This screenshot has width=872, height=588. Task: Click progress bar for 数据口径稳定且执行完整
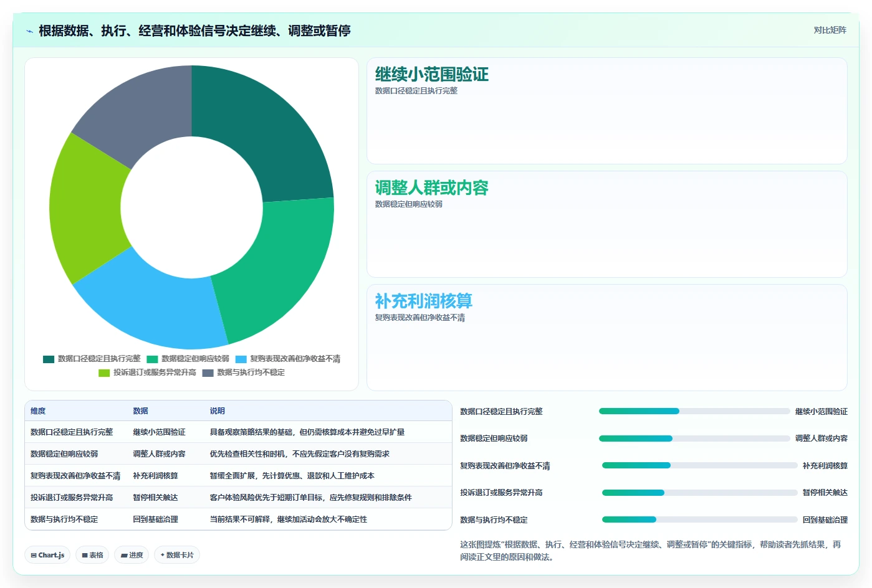(694, 411)
